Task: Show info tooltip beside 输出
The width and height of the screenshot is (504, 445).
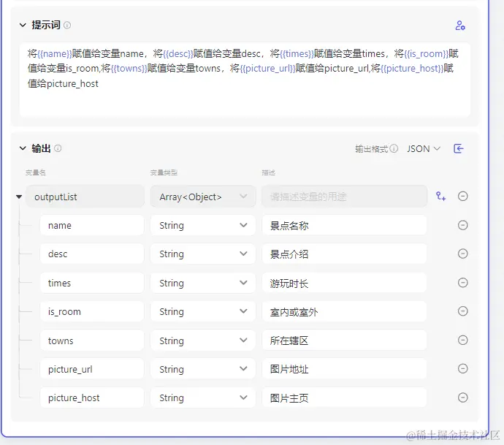Action: [58, 148]
